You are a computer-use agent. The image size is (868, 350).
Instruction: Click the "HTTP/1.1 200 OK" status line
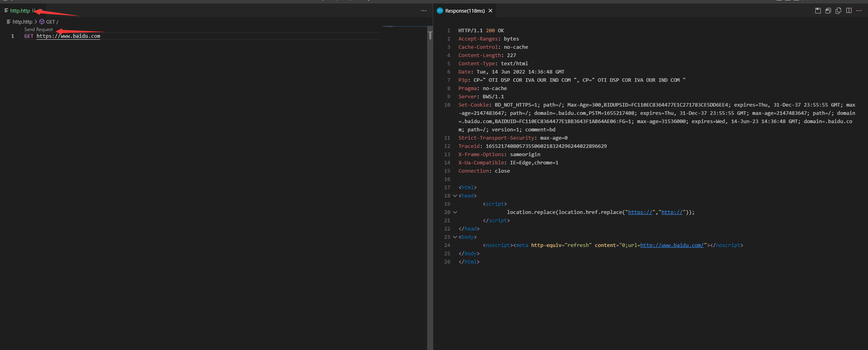pos(481,31)
